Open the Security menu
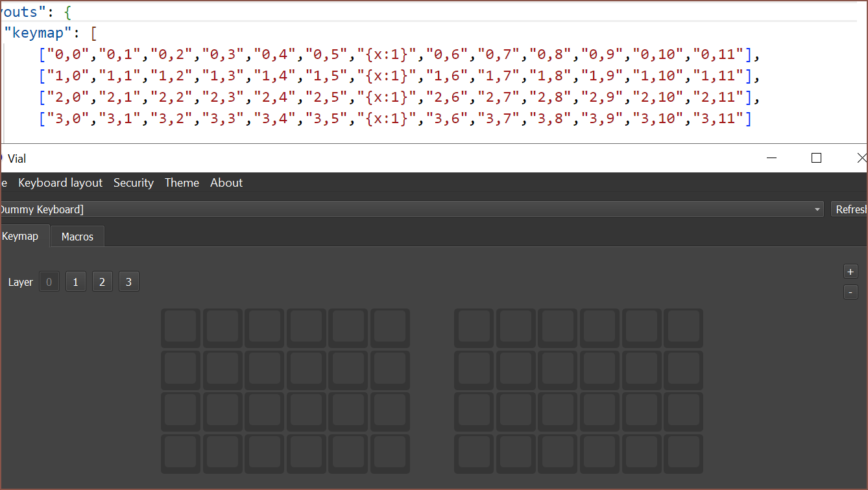 coord(134,183)
